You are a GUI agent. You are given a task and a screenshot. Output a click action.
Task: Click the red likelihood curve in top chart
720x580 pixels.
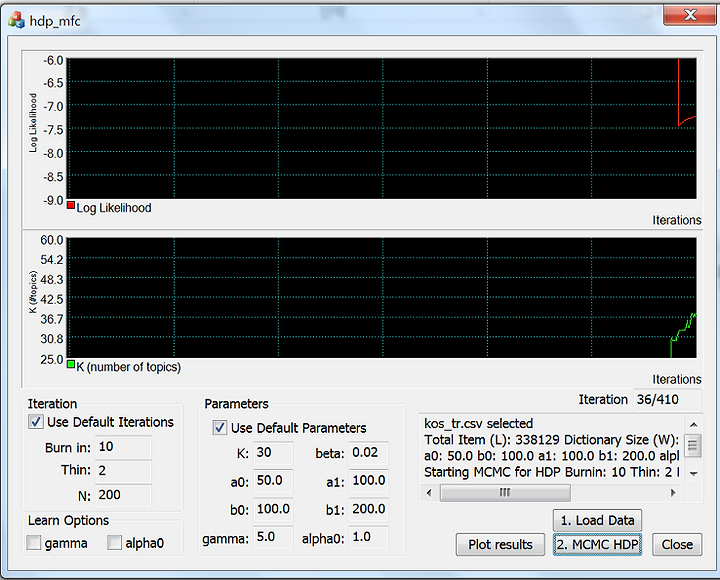(x=679, y=92)
